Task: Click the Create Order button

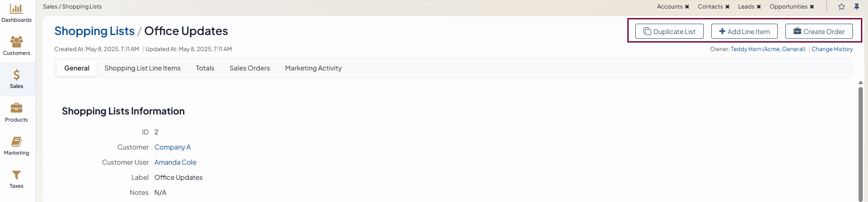Action: [819, 32]
